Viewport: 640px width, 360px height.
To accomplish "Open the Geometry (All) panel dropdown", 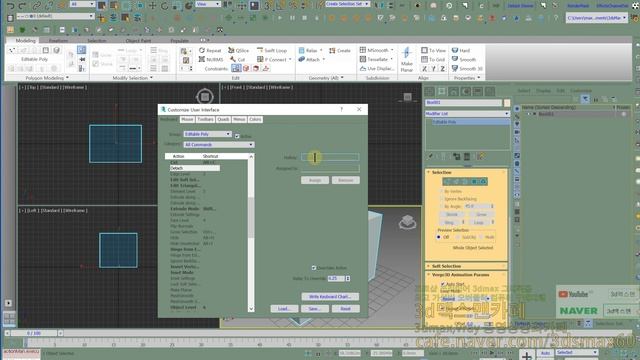I will pyautogui.click(x=326, y=78).
